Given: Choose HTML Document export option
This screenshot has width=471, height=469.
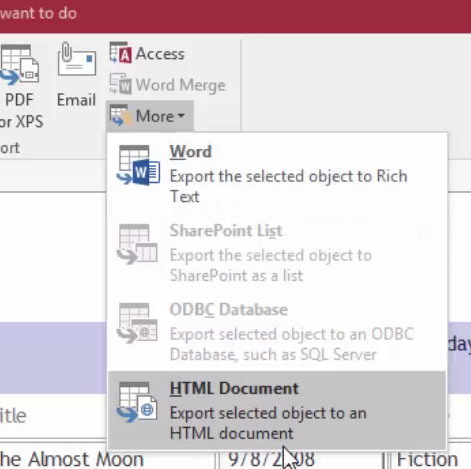Looking at the screenshot, I should (x=277, y=410).
